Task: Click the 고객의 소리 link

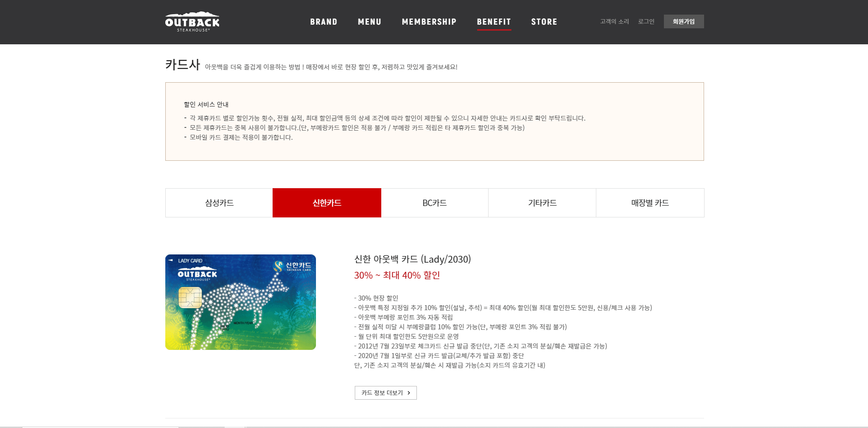Action: [x=614, y=21]
